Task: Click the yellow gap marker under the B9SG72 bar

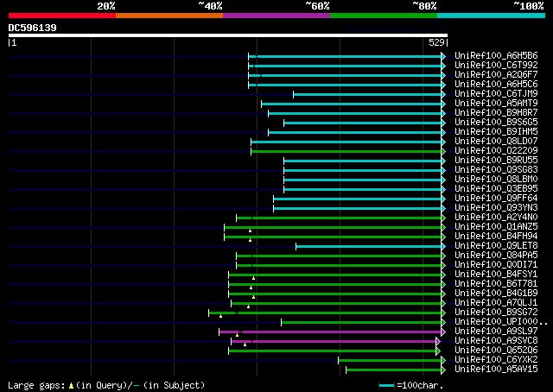Action: point(221,316)
